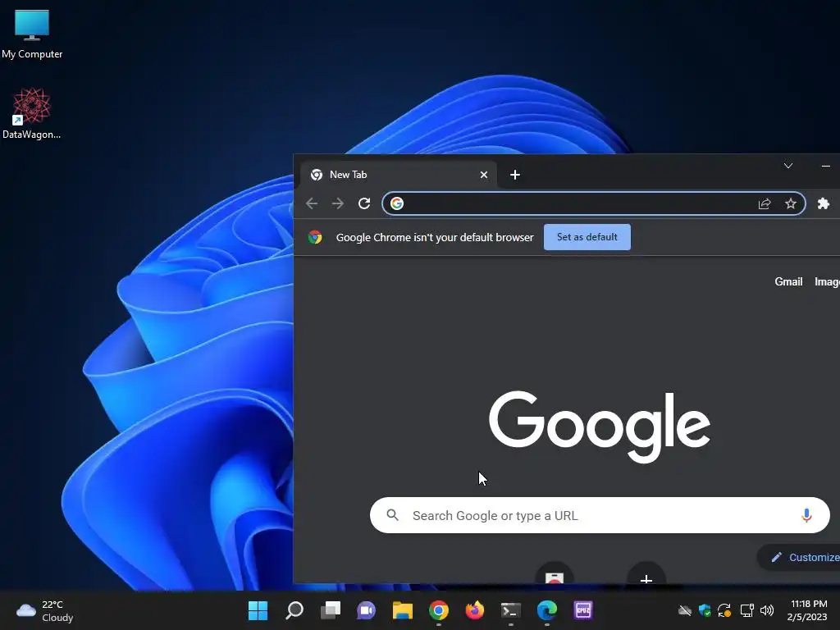Open My Computer desktop icon
The height and width of the screenshot is (630, 840).
(x=32, y=34)
